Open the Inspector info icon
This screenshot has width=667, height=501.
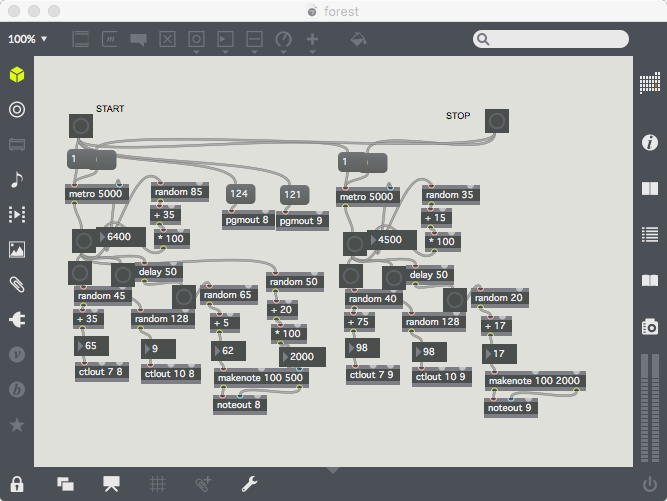click(650, 142)
